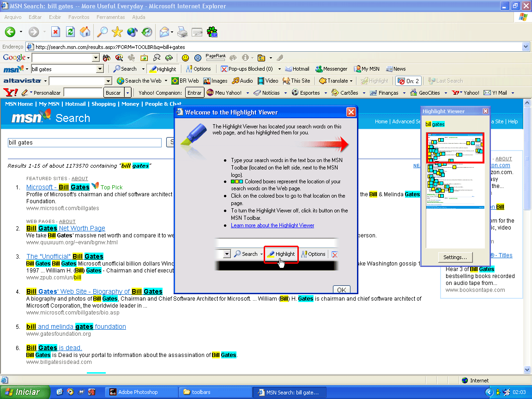Click the vertical scrollbar down arrow
Screen dimensions: 532x399
point(527,370)
